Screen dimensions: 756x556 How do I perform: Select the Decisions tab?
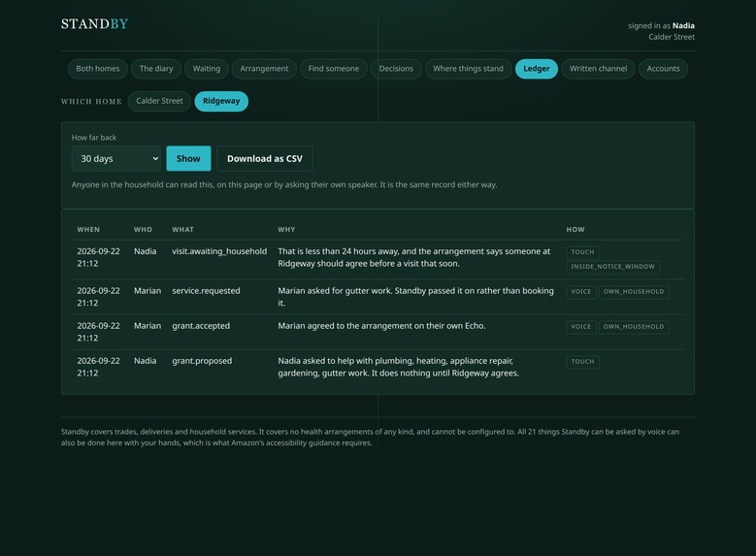[396, 69]
